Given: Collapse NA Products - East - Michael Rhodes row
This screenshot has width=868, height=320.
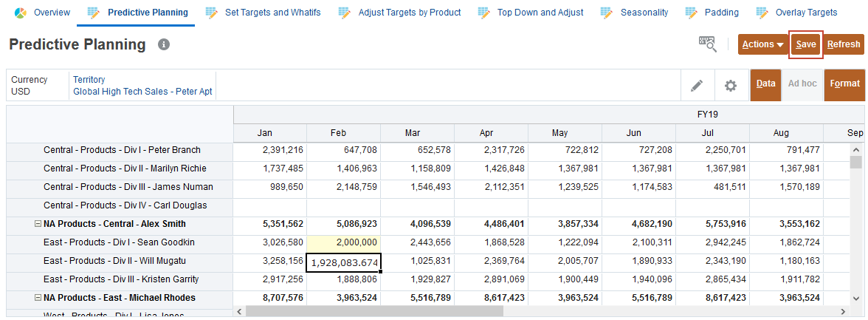Looking at the screenshot, I should (x=38, y=298).
